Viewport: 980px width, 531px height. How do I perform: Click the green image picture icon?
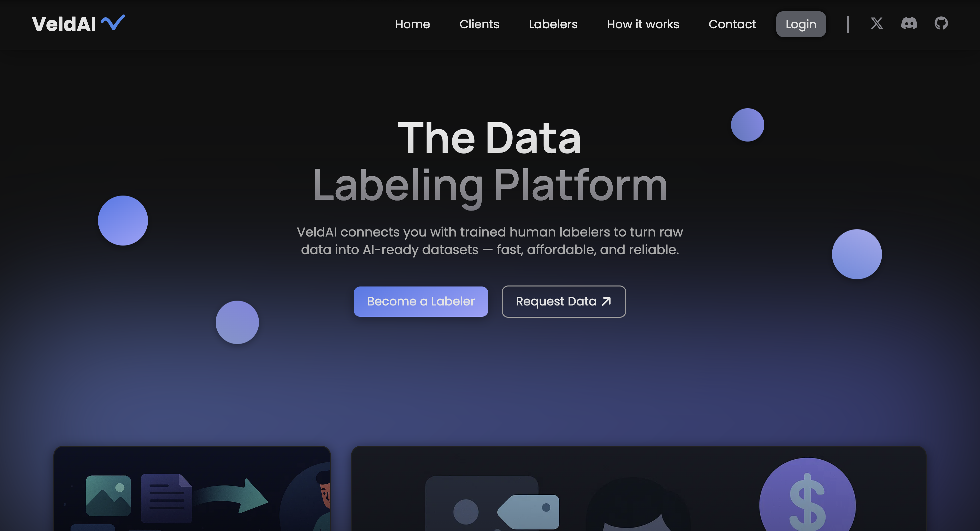coord(108,495)
